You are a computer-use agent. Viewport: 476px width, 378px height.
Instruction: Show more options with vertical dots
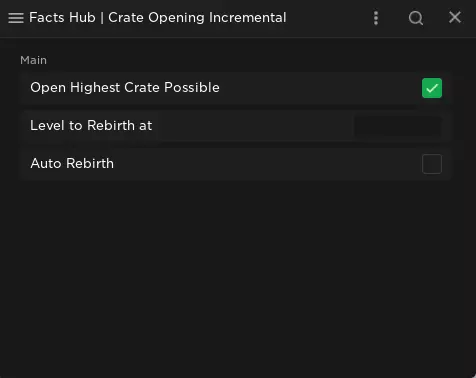(x=376, y=18)
